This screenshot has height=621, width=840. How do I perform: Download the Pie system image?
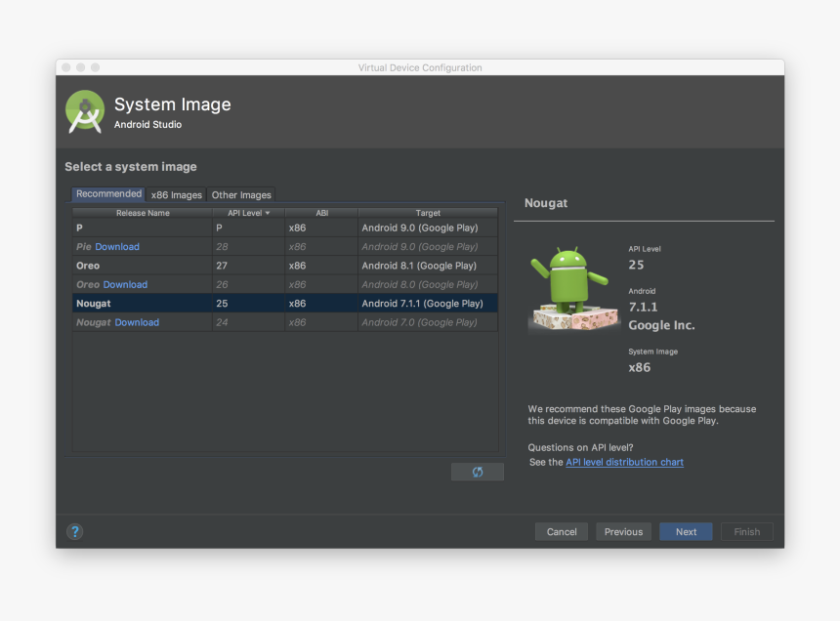[x=117, y=247]
